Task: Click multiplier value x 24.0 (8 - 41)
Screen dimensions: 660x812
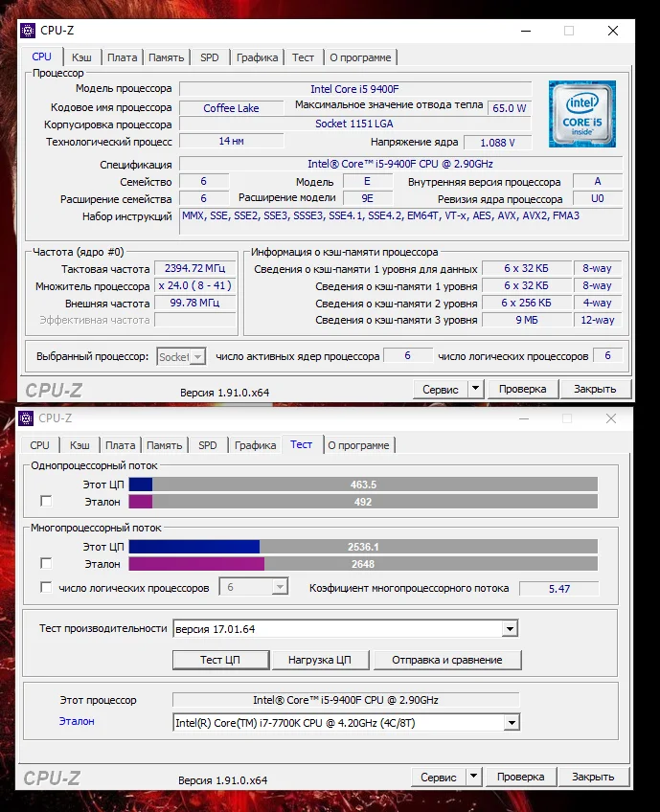Action: point(194,285)
